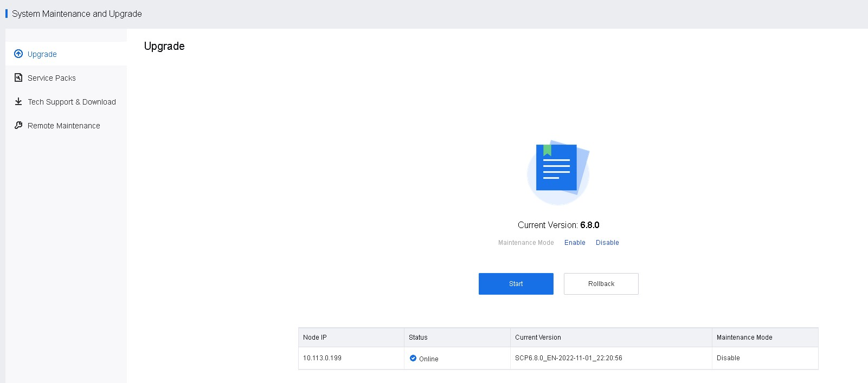Image resolution: width=868 pixels, height=383 pixels.
Task: Click the Node IP column header
Action: pyautogui.click(x=315, y=337)
